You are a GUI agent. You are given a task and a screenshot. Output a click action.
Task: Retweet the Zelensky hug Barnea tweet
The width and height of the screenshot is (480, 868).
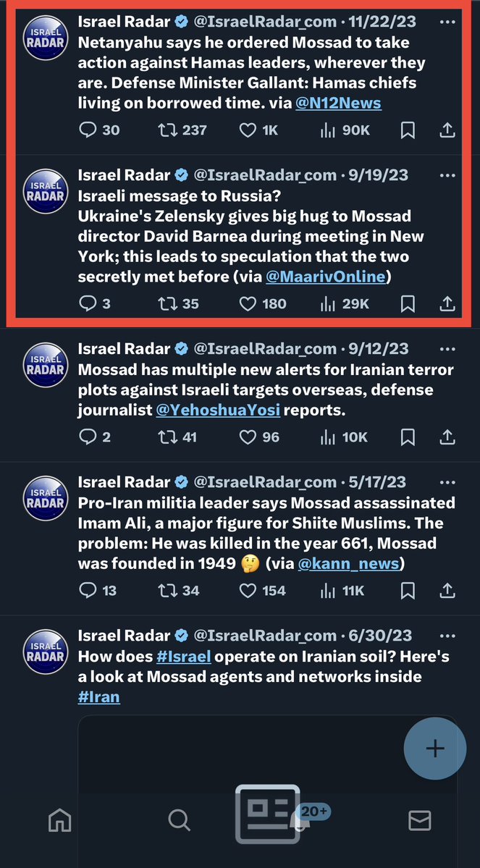pos(168,303)
